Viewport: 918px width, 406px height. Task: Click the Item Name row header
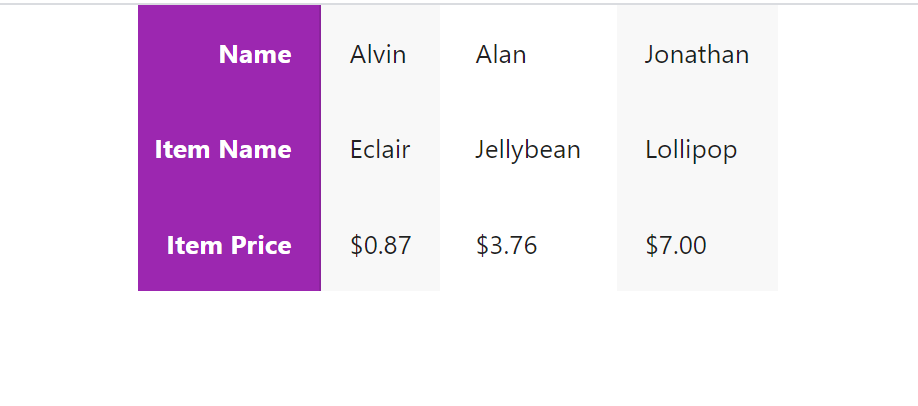(x=223, y=150)
